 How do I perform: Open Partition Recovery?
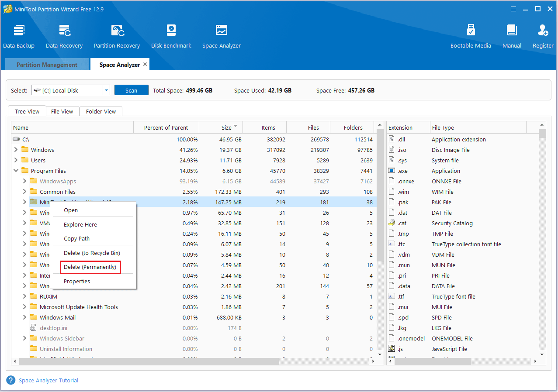click(117, 35)
